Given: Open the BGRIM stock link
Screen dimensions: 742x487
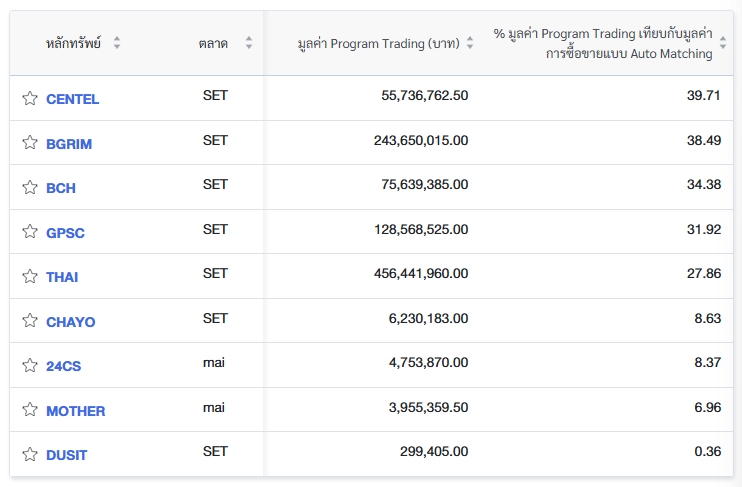Looking at the screenshot, I should (x=69, y=144).
